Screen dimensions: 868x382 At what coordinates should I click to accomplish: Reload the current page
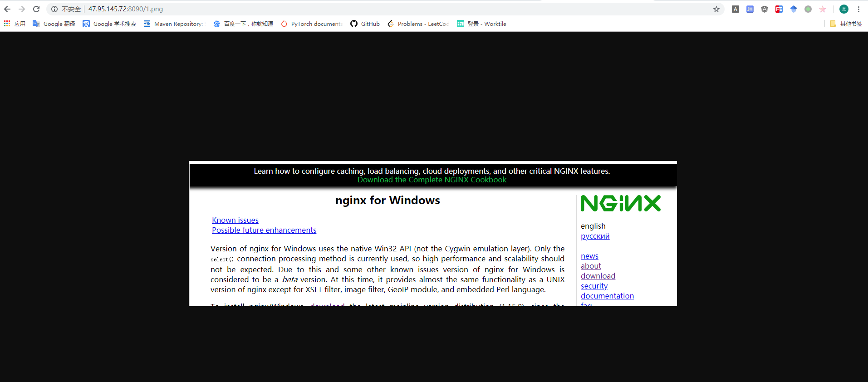[x=36, y=9]
